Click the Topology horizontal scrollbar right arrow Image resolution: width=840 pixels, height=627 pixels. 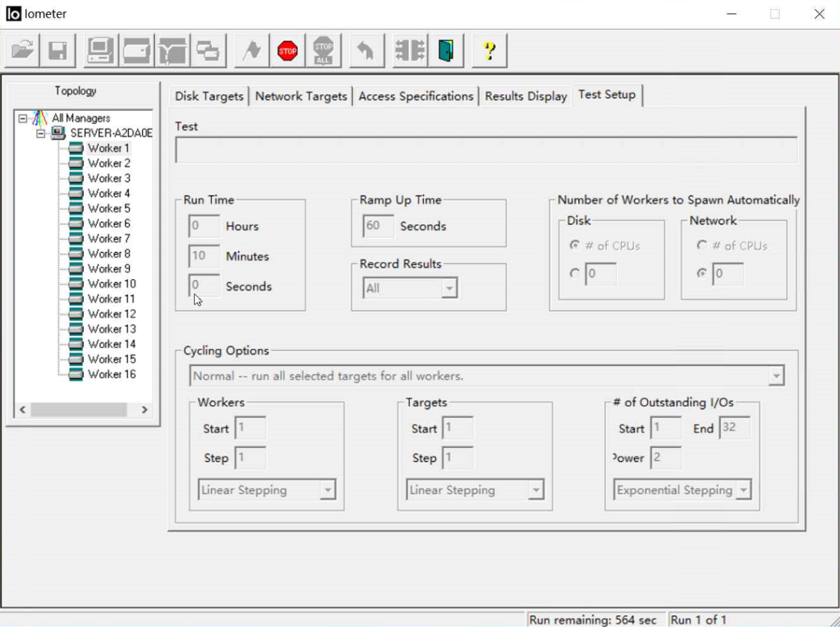click(x=145, y=410)
